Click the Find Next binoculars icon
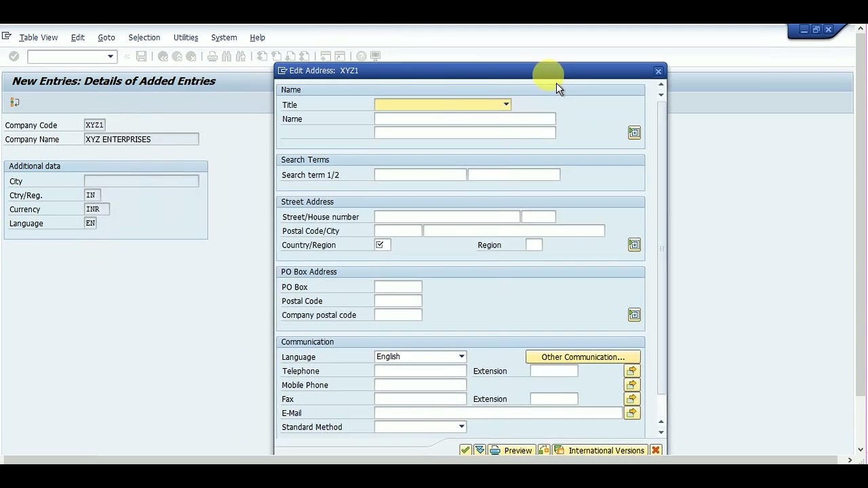The image size is (868, 488). (241, 56)
